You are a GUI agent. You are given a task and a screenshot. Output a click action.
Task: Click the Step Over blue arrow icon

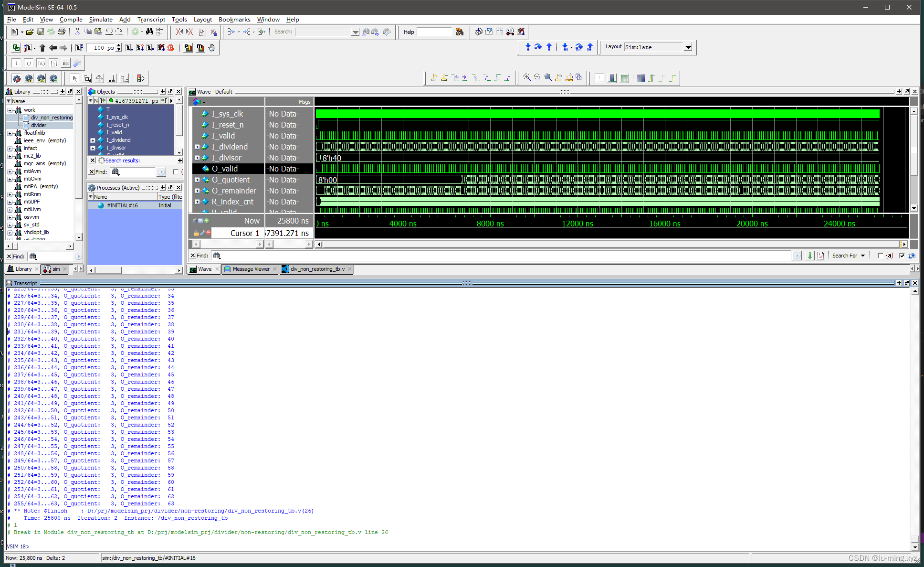[538, 47]
